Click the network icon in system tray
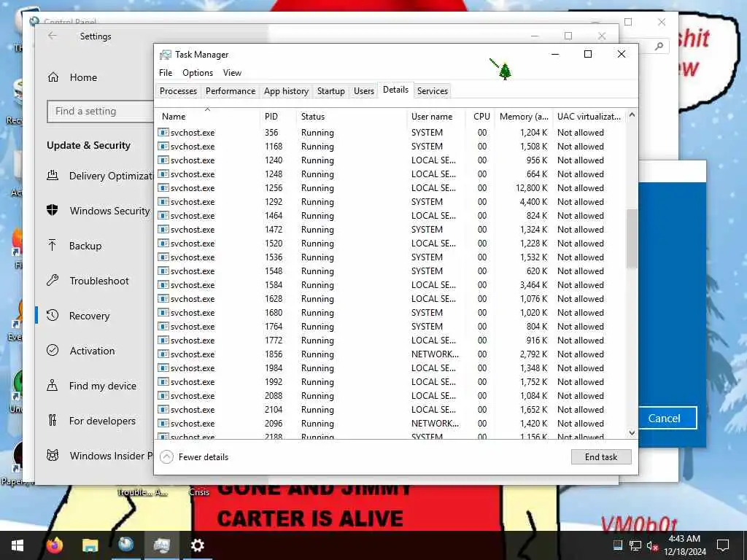The width and height of the screenshot is (747, 560). click(635, 545)
